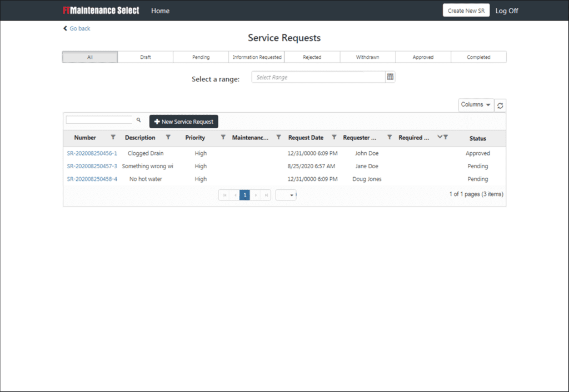This screenshot has width=569, height=392.
Task: Click the Status column header
Action: [x=477, y=138]
